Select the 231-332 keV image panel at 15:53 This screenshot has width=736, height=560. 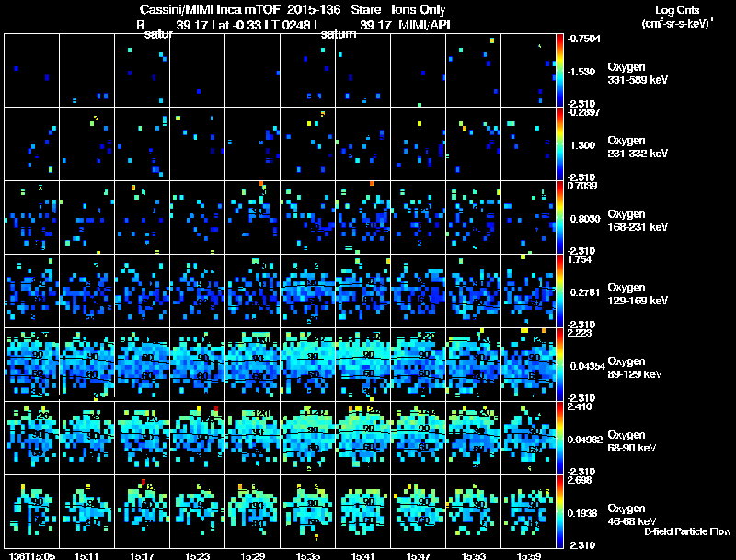[x=474, y=144]
